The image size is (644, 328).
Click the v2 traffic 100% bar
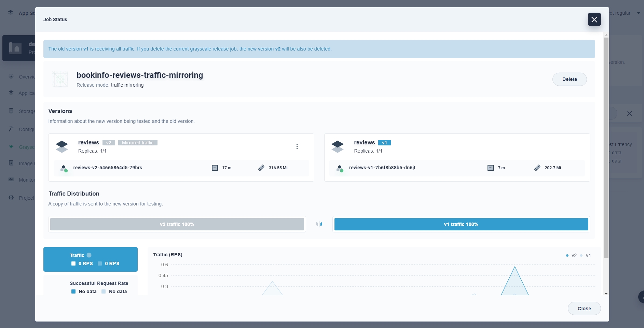[x=177, y=224]
